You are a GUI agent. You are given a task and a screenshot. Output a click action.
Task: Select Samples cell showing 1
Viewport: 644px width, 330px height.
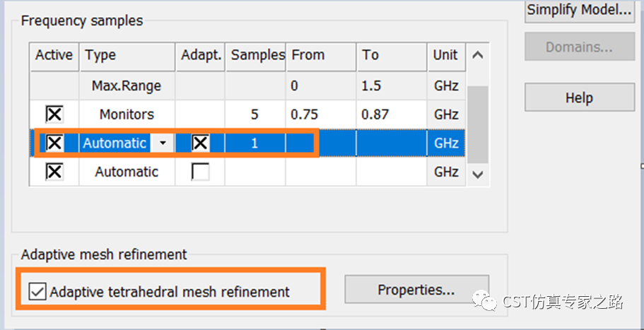[x=255, y=143]
